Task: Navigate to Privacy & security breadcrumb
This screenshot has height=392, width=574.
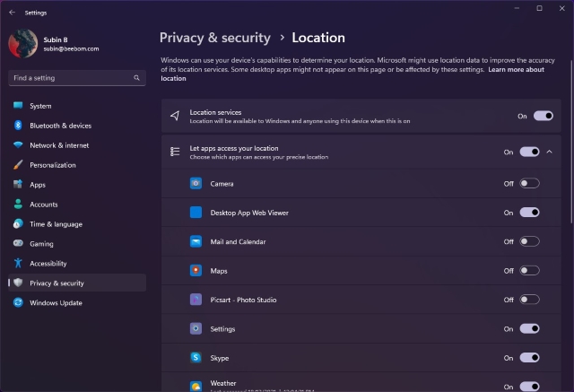Action: [214, 38]
